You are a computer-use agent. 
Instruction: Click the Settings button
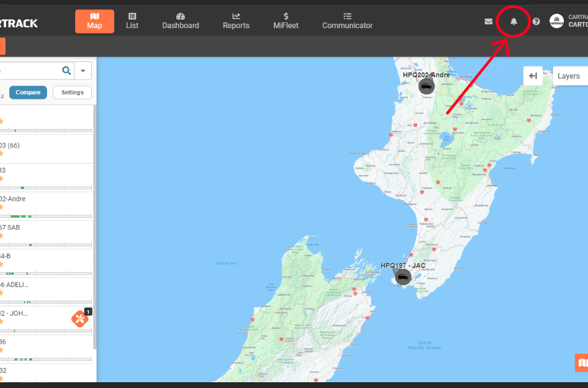(72, 92)
